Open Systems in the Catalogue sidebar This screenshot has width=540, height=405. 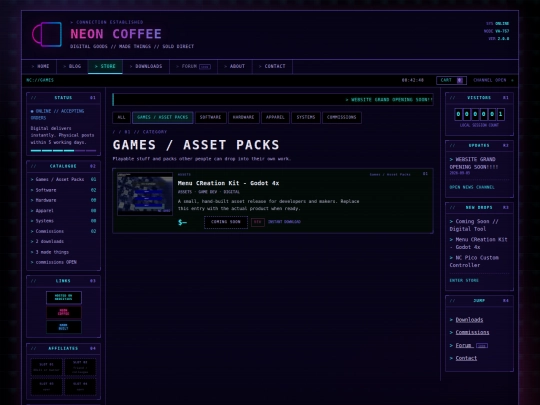click(63, 221)
